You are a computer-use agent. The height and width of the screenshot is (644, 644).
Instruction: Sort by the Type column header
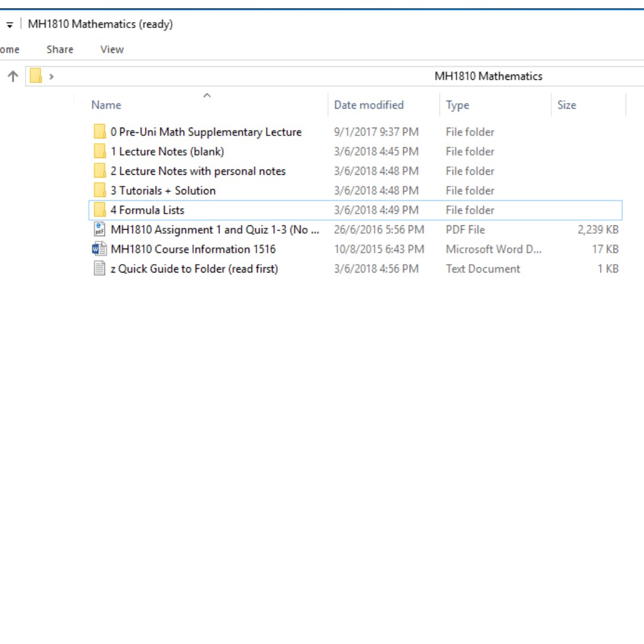[x=457, y=105]
